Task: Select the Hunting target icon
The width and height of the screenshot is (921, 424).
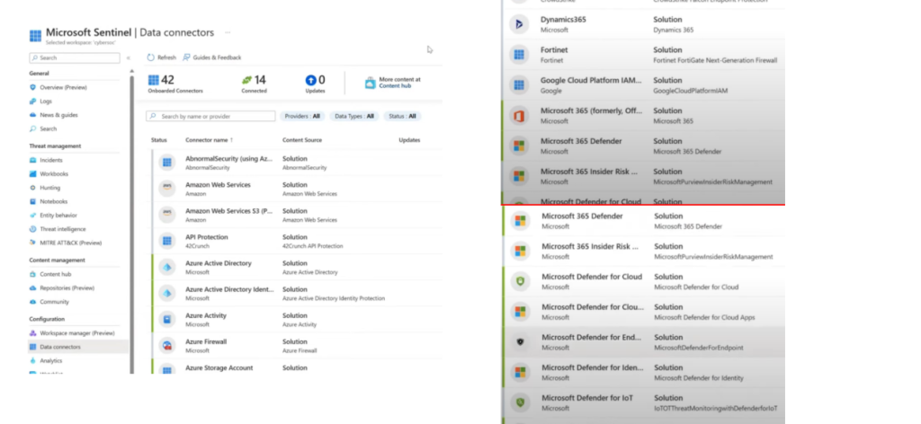Action: pos(33,188)
